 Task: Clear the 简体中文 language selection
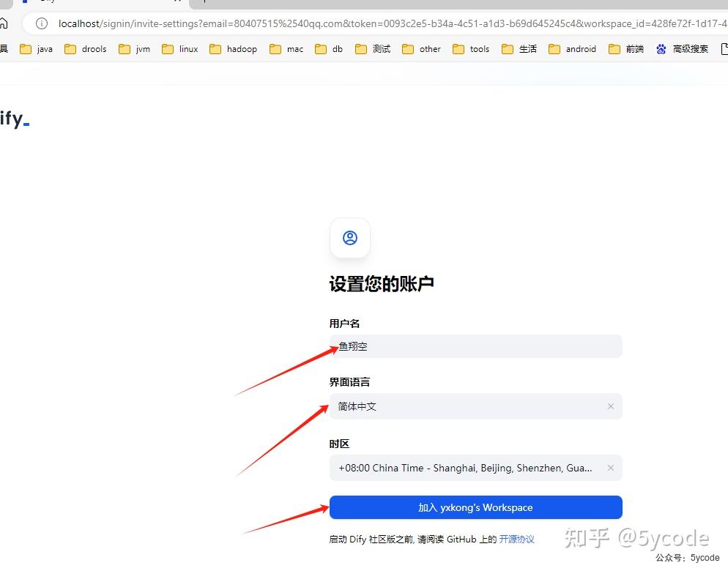pos(611,406)
